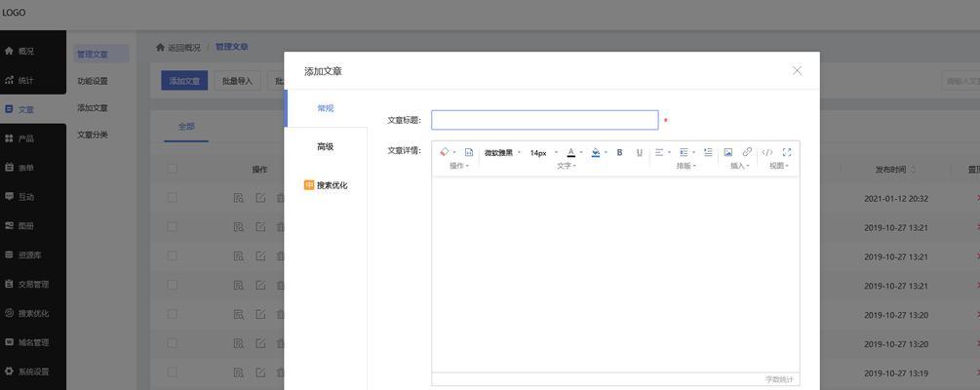Click preview icon in the 2021-01-12 20:32 row
This screenshot has height=390, width=980.
click(x=238, y=198)
